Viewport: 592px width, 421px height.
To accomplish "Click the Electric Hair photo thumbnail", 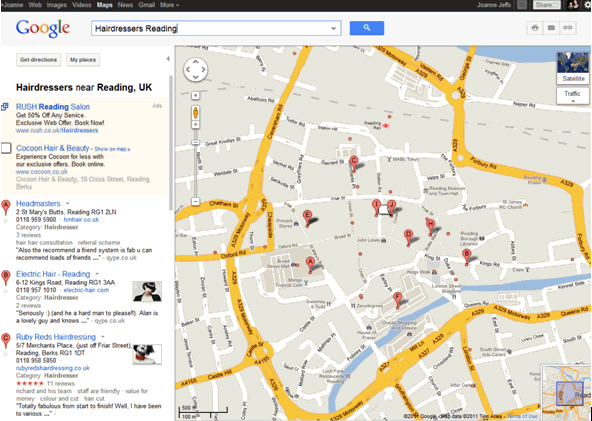I will (x=147, y=291).
